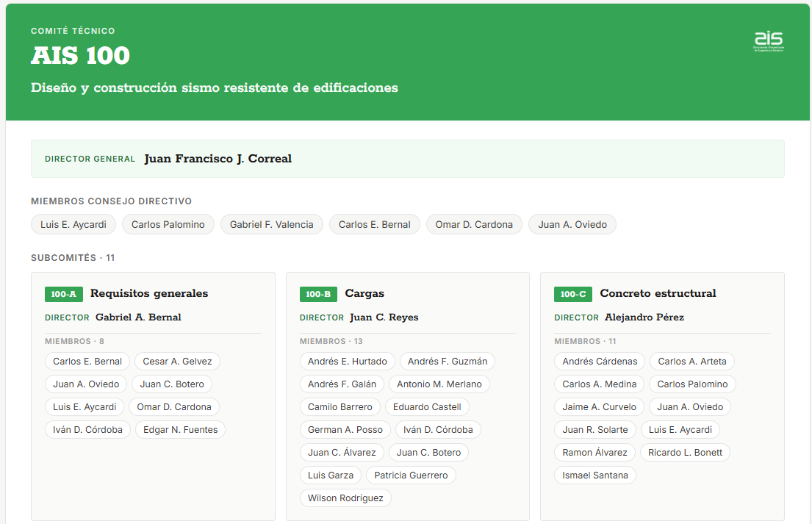Image resolution: width=812 pixels, height=524 pixels.
Task: Select Ricardo L. Bonett member chip
Action: coord(685,453)
